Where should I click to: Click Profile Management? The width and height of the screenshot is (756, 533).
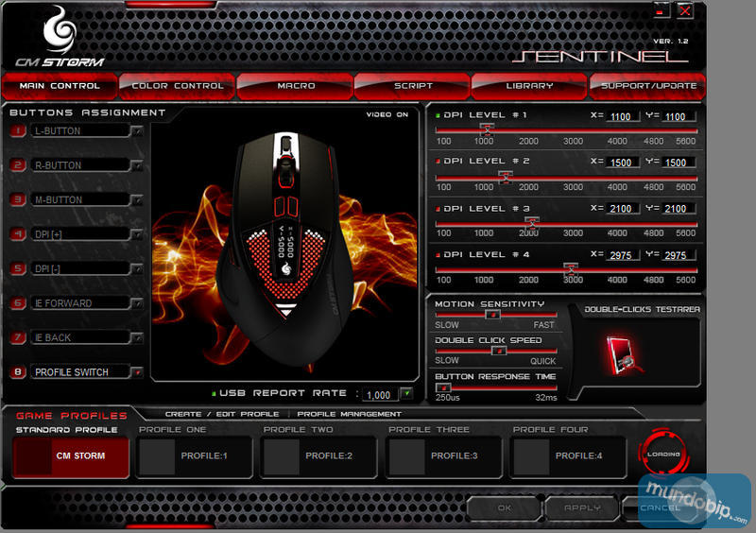coord(349,414)
